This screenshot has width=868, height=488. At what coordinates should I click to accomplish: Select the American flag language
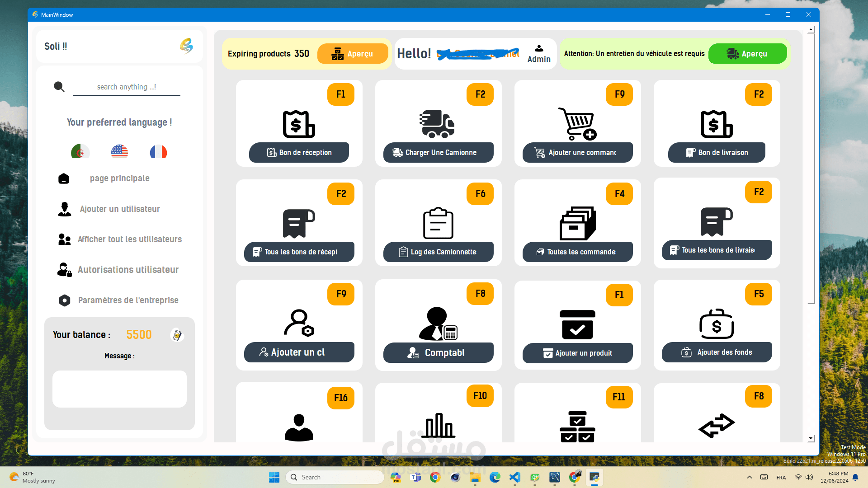click(119, 152)
